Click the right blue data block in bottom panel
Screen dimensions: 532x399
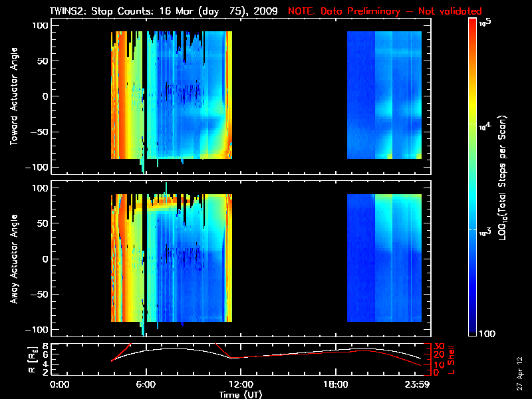tap(384, 258)
